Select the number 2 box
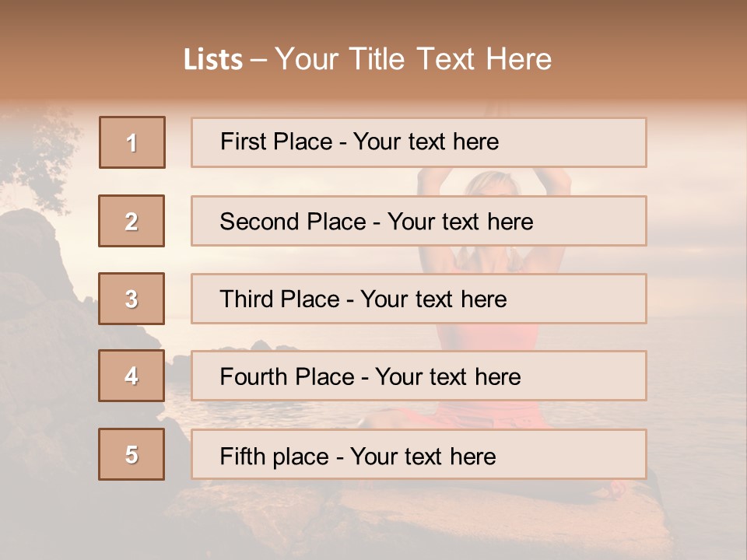 (x=132, y=221)
